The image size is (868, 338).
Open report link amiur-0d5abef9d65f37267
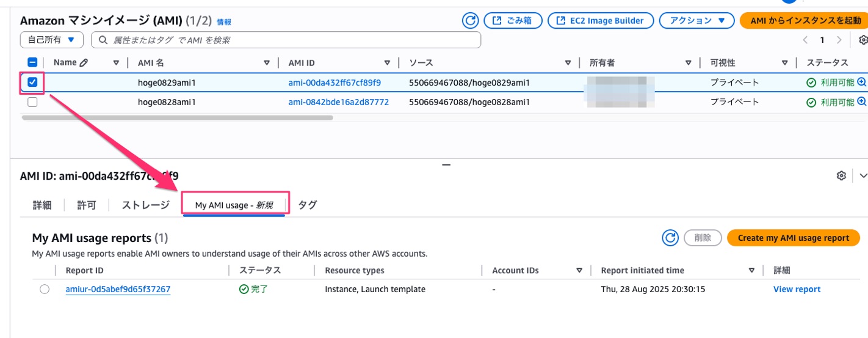click(x=118, y=290)
